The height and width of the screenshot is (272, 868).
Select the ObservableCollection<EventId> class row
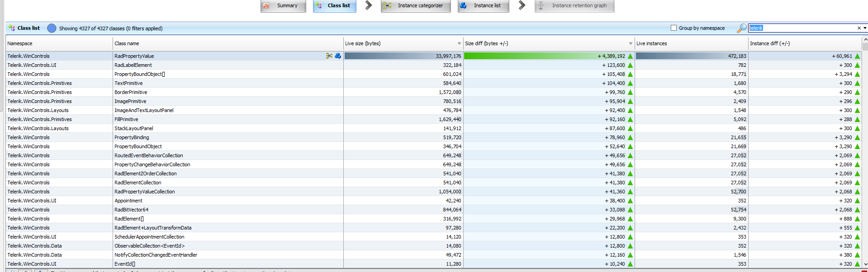(x=433, y=246)
